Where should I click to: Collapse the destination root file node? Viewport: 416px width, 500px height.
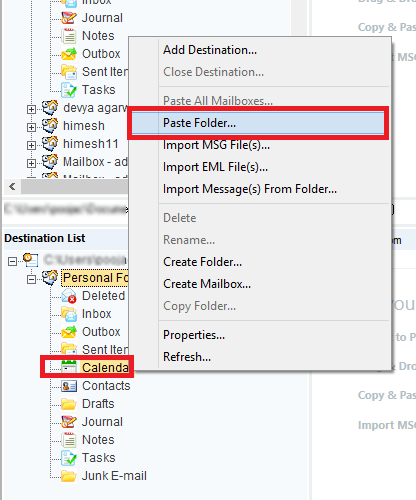pyautogui.click(x=13, y=261)
